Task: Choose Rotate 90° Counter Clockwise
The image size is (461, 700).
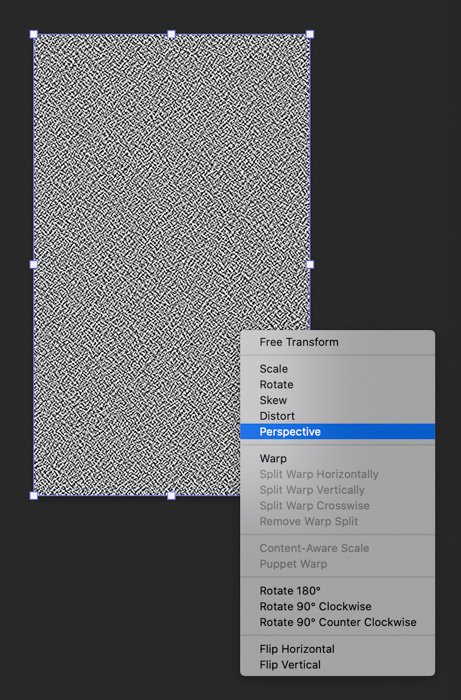Action: point(337,622)
